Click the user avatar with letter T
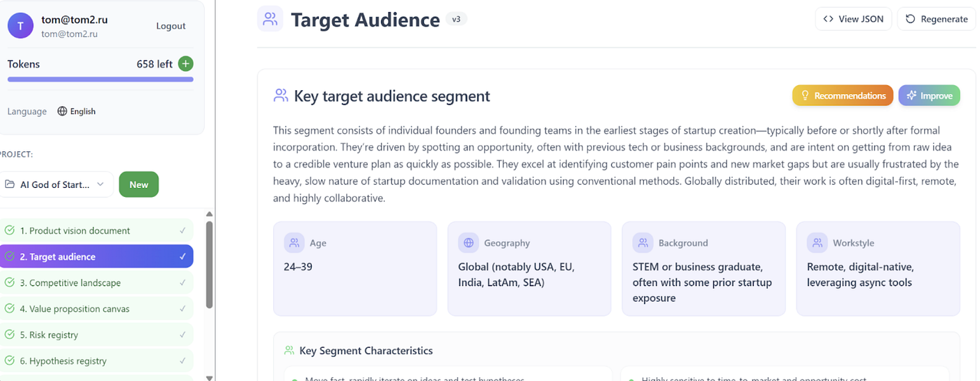Image resolution: width=980 pixels, height=381 pixels. (x=20, y=26)
